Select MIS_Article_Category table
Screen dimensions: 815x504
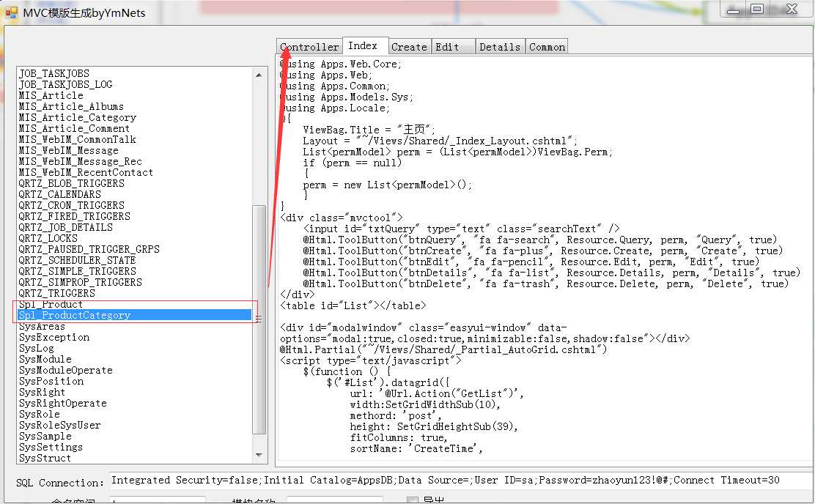pos(78,117)
